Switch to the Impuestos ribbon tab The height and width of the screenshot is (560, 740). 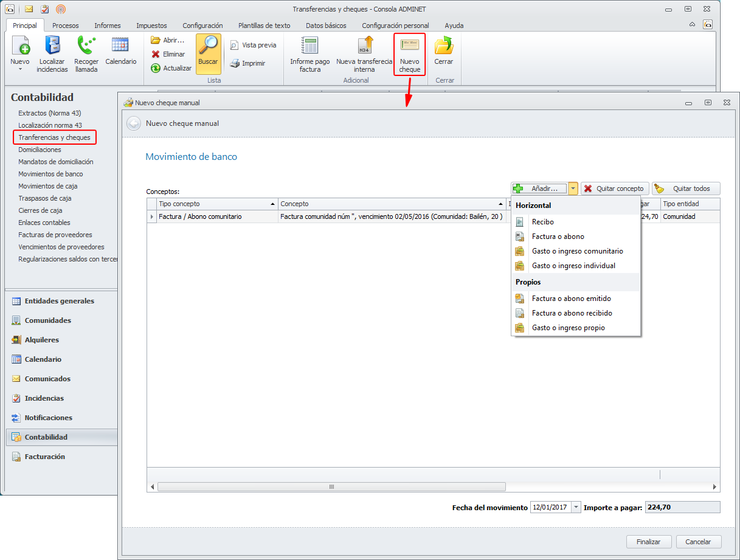coord(151,26)
